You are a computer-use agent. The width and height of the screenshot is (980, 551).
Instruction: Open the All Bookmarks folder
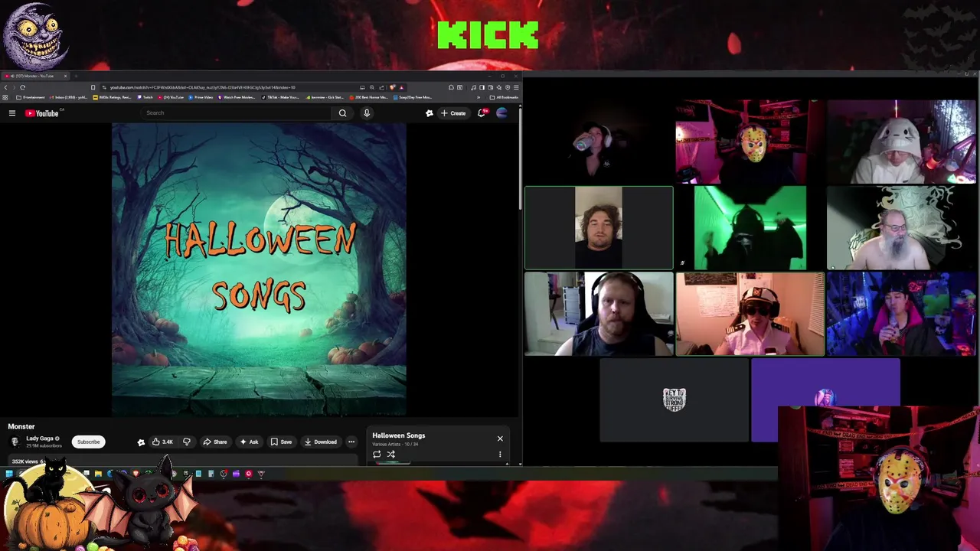[504, 97]
